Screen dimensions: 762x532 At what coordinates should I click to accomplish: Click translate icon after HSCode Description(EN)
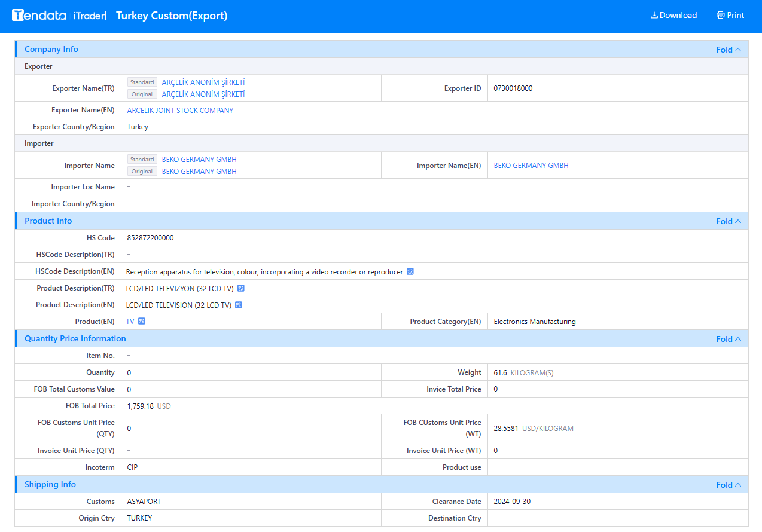tap(410, 271)
